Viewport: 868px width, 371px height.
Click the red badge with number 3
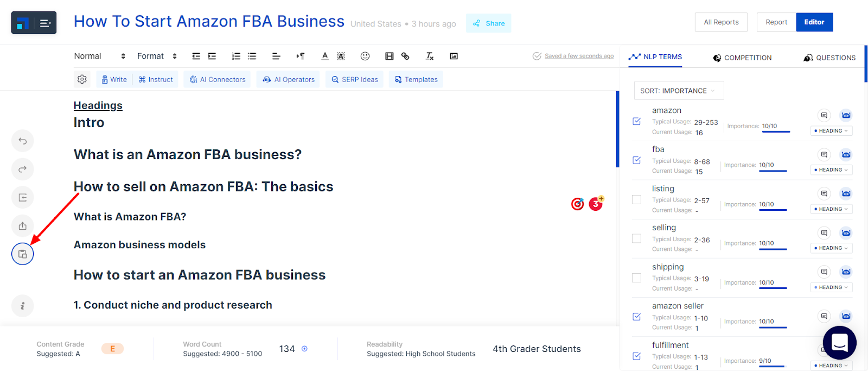pos(596,204)
